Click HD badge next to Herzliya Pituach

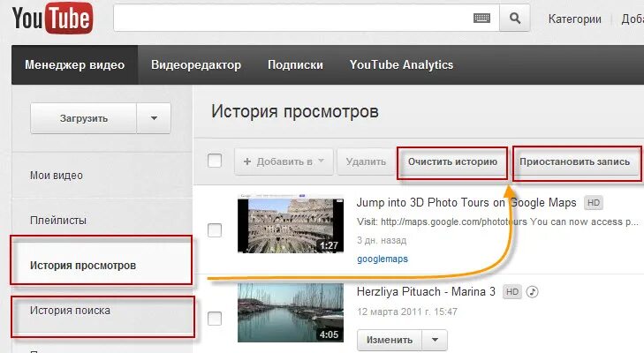(512, 292)
